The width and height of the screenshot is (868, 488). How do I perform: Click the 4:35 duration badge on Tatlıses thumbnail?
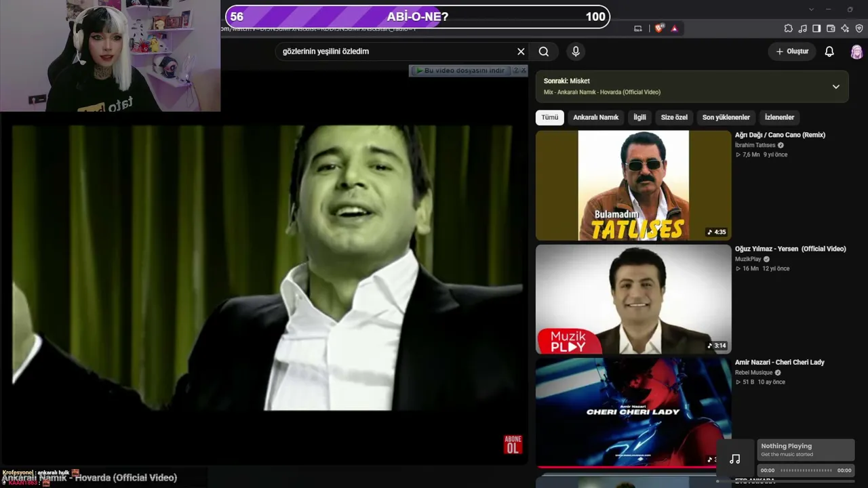point(716,232)
